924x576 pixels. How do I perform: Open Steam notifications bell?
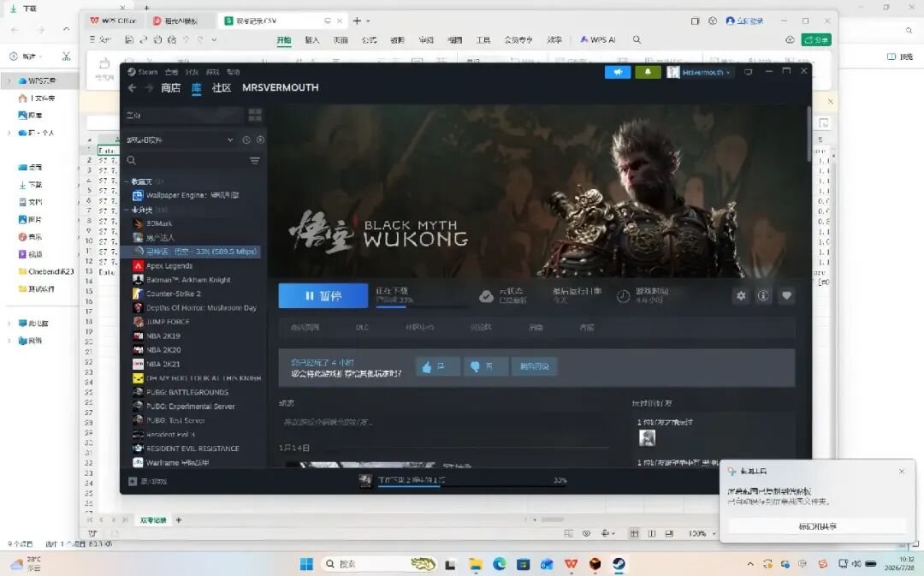point(648,72)
